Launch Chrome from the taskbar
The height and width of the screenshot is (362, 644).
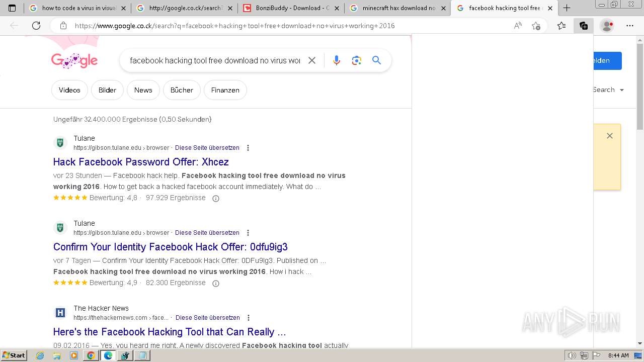[91, 355]
